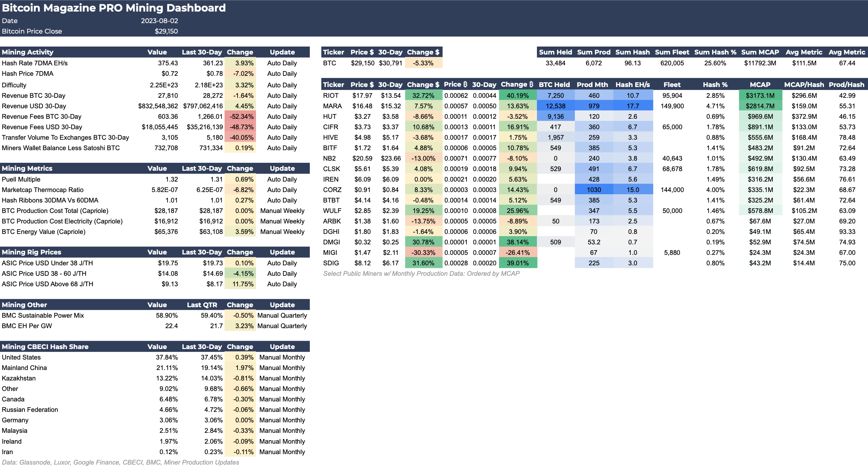Click Revenue Fees USD change -48.73%
Image resolution: width=868 pixels, height=470 pixels.
(x=240, y=127)
